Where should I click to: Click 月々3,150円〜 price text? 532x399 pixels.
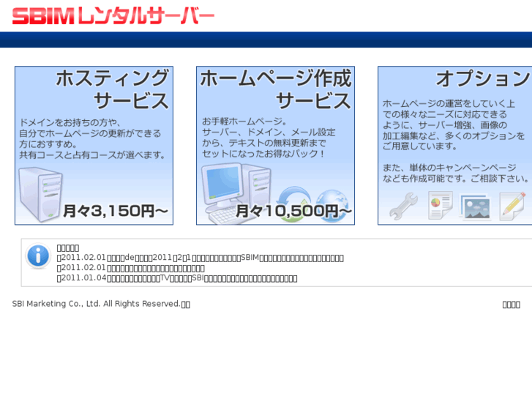click(x=116, y=212)
